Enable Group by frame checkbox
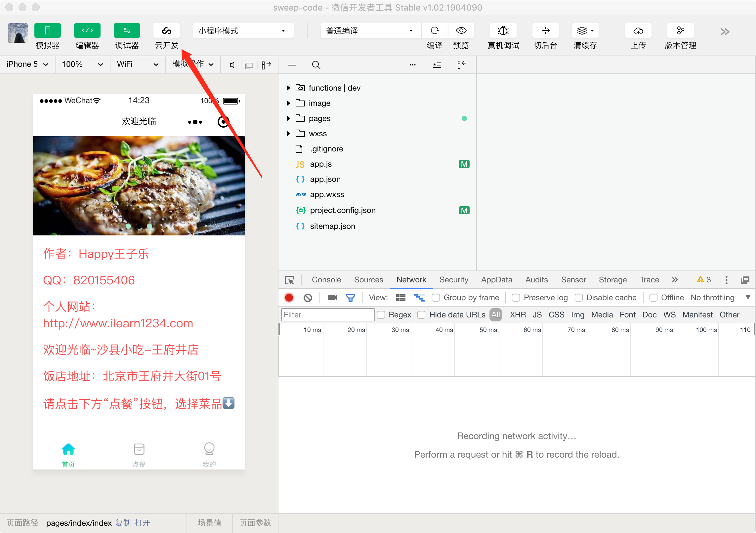This screenshot has height=533, width=756. click(436, 298)
